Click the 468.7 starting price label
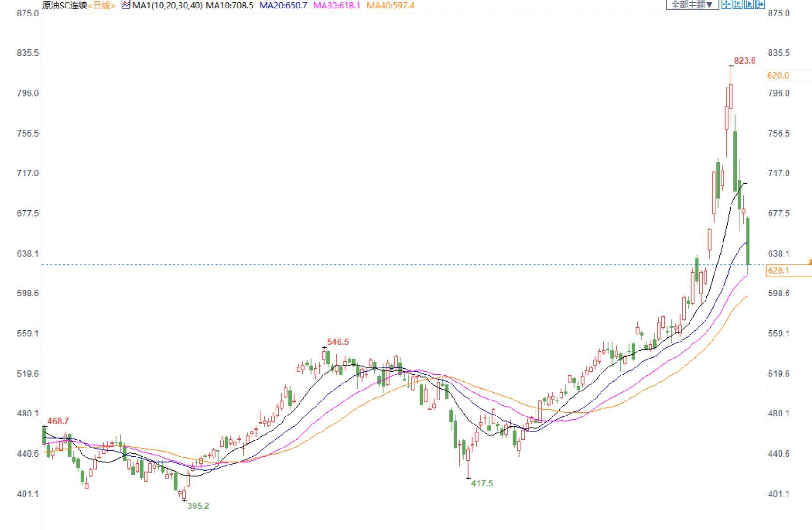812x530 pixels. (58, 421)
